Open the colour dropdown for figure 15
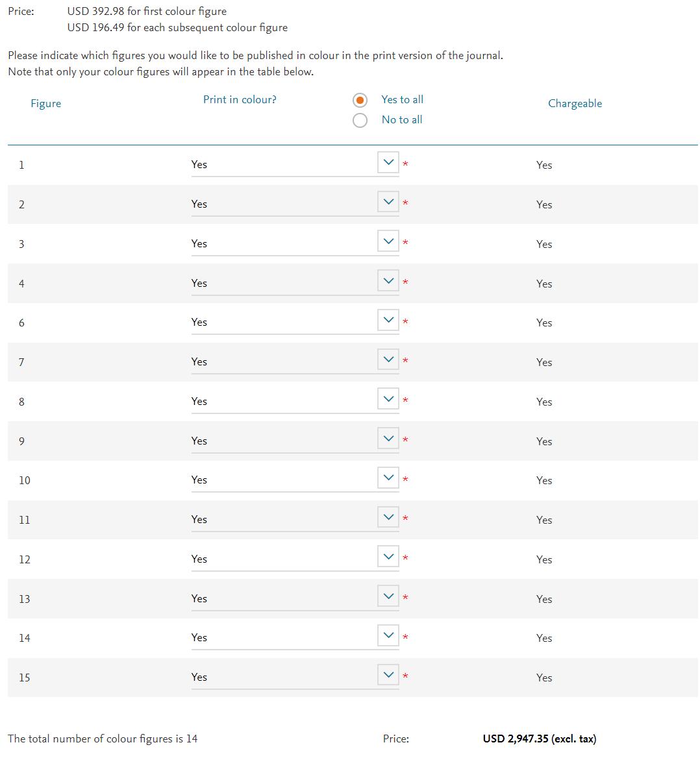The image size is (700, 758). 388,675
